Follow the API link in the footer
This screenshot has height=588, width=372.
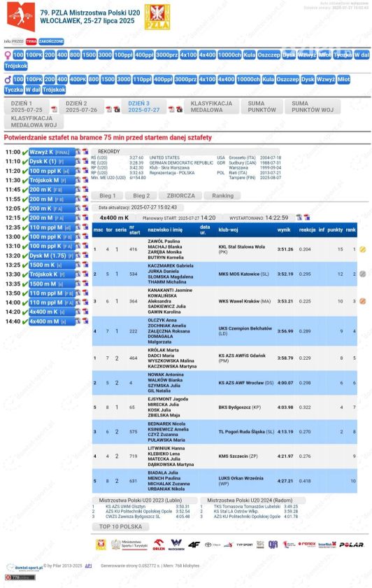88,566
